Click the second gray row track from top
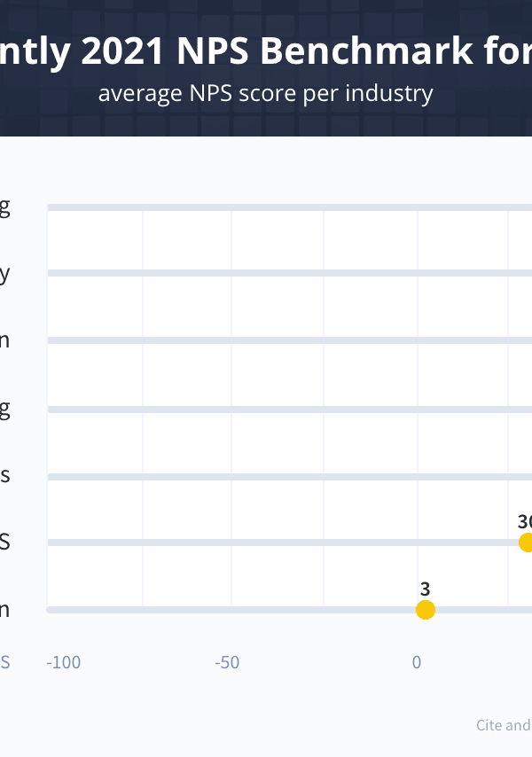This screenshot has width=532, height=757. pos(290,273)
